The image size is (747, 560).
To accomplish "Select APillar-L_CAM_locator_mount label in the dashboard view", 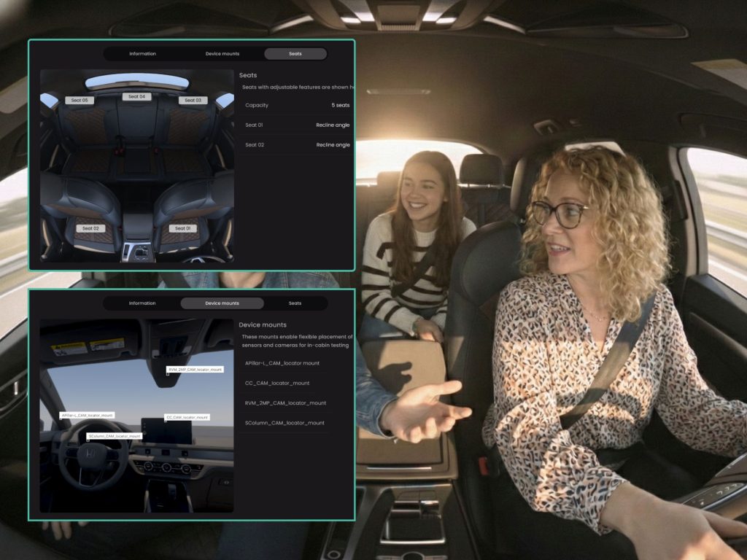I will pos(88,415).
